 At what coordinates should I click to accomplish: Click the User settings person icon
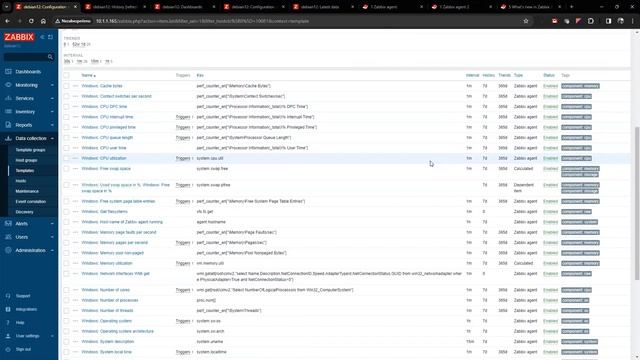(8, 336)
